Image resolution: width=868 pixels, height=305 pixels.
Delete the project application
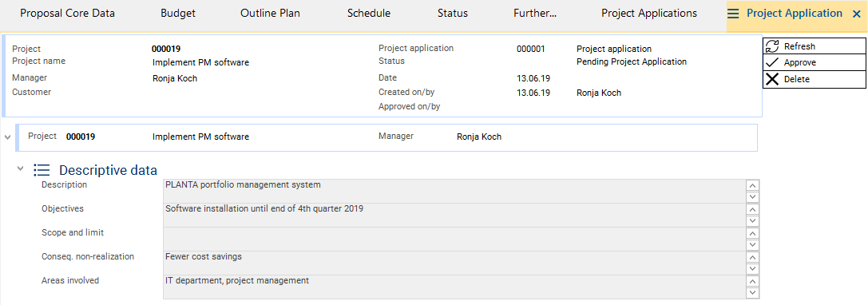coord(814,79)
